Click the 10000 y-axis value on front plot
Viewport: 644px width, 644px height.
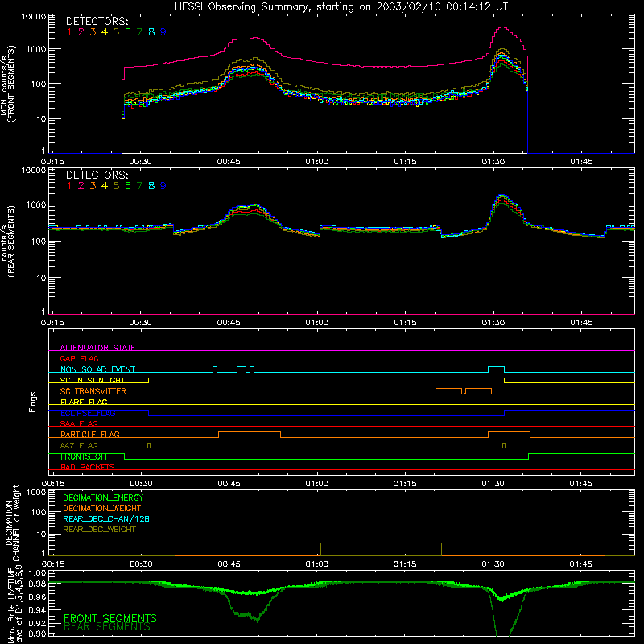click(x=34, y=16)
